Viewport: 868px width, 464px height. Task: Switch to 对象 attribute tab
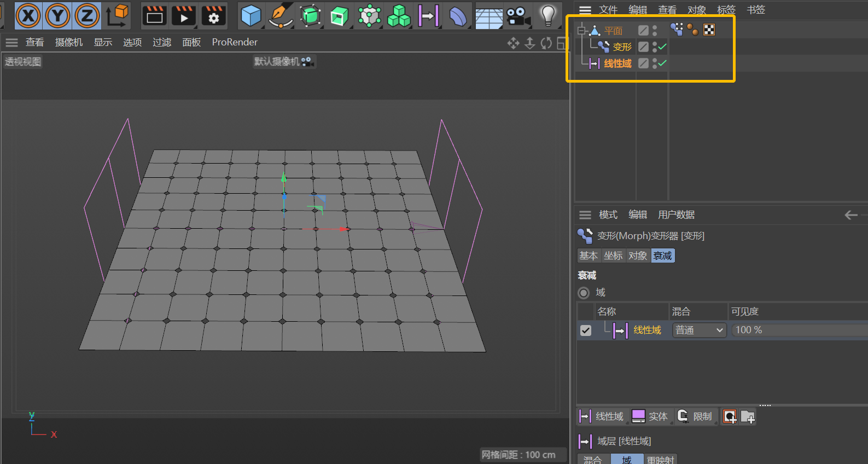[x=638, y=256]
